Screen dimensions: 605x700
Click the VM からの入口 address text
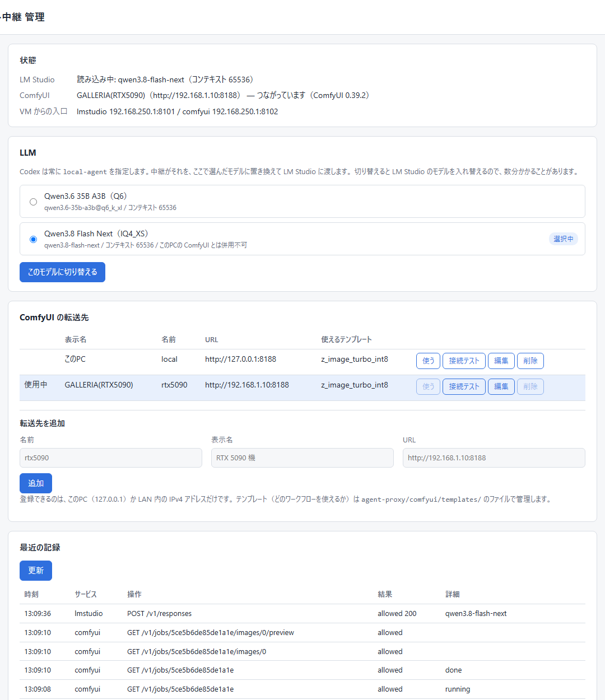[x=177, y=111]
